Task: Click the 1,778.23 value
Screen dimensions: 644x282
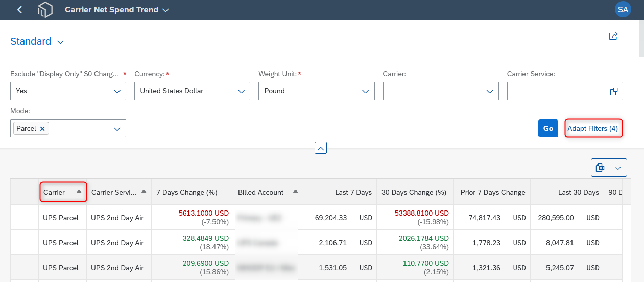Action: 486,243
